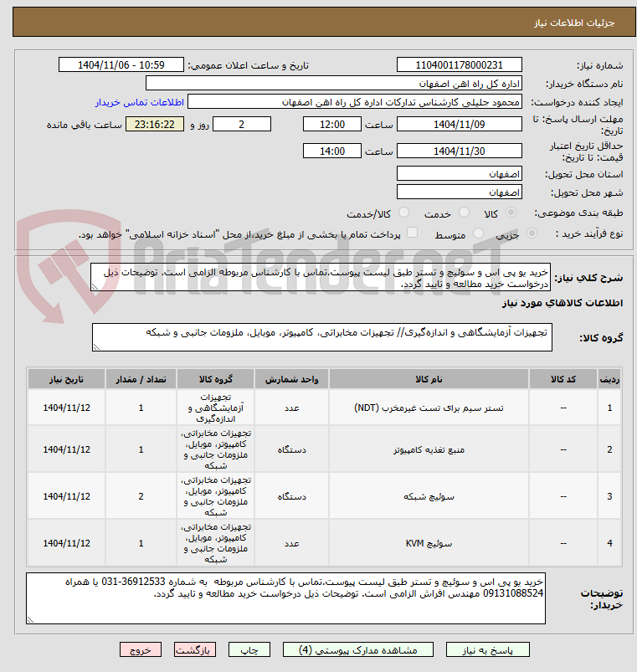This screenshot has width=637, height=672.
Task: Click the deadline time field 12:00
Action: click(x=331, y=125)
